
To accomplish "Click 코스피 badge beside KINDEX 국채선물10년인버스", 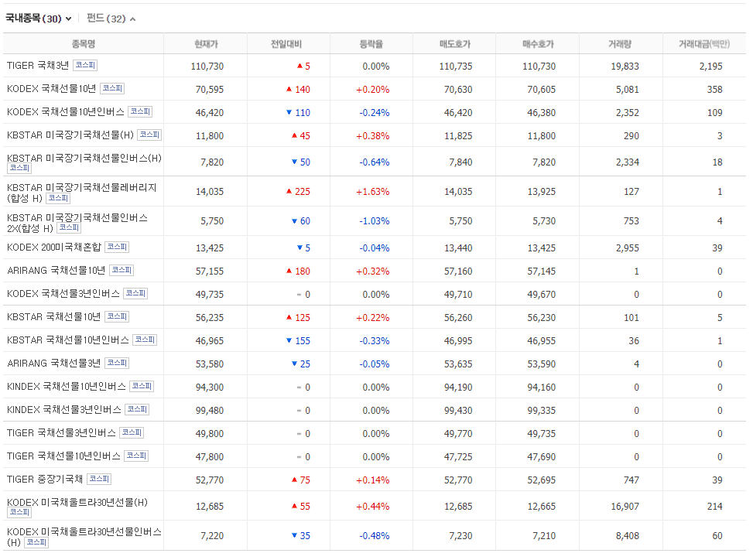I will pos(142,386).
